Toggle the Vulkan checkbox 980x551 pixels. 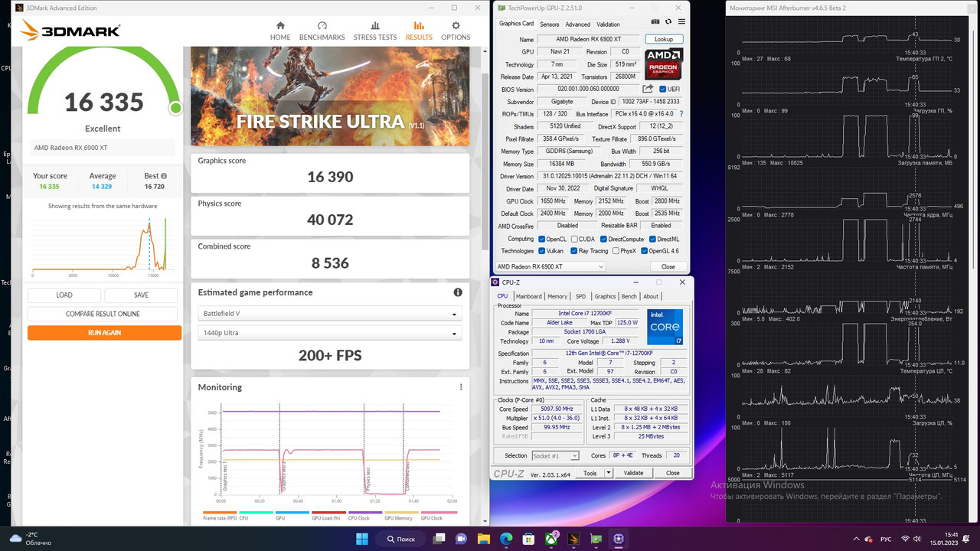tap(542, 251)
